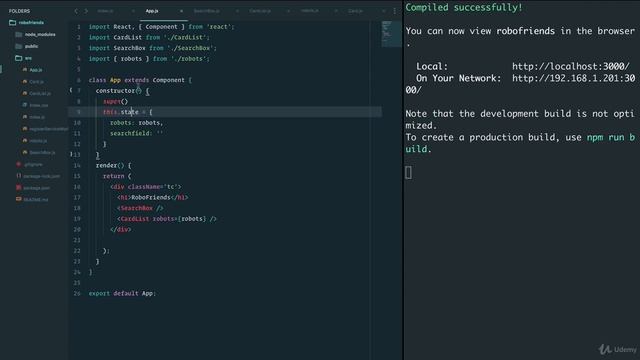The image size is (640, 360).
Task: Select the public folder label
Action: pos(31,47)
